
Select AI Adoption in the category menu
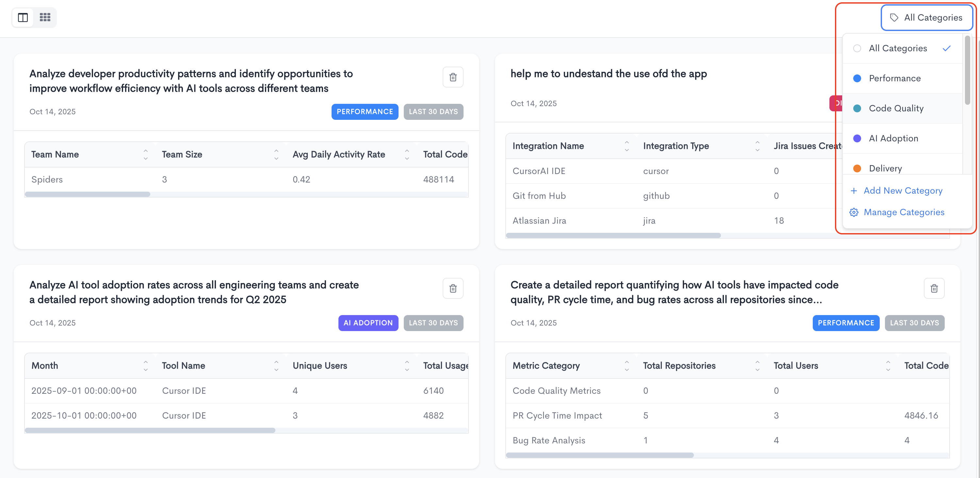(893, 138)
